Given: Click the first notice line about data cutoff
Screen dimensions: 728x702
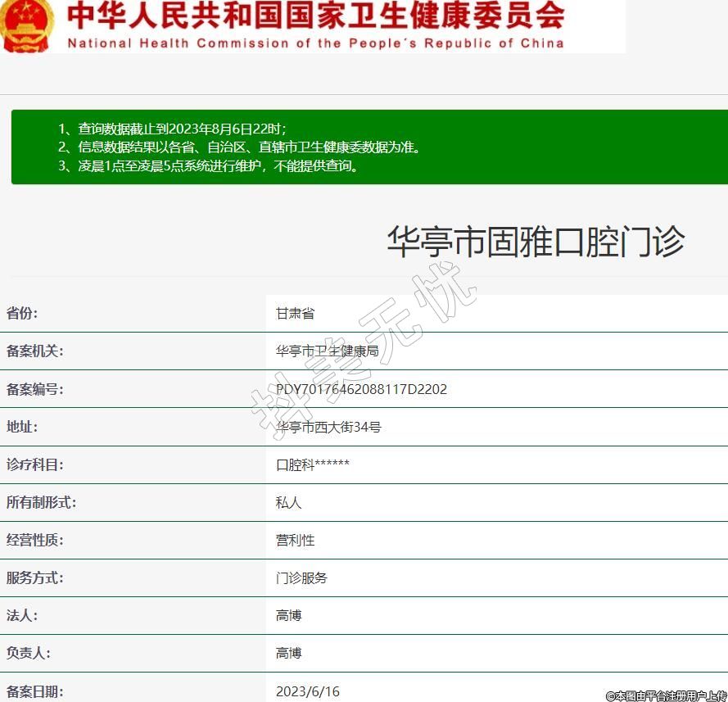Looking at the screenshot, I should tap(172, 129).
